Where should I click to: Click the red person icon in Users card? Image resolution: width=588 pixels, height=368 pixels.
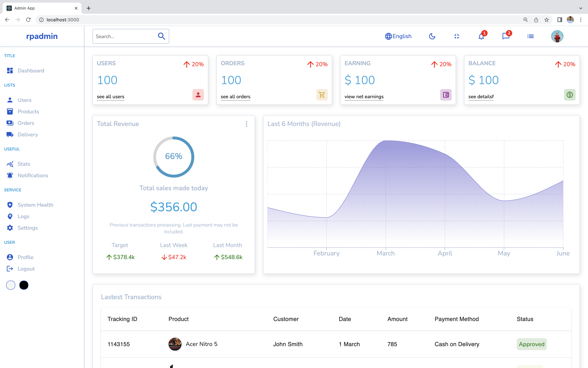click(x=198, y=95)
